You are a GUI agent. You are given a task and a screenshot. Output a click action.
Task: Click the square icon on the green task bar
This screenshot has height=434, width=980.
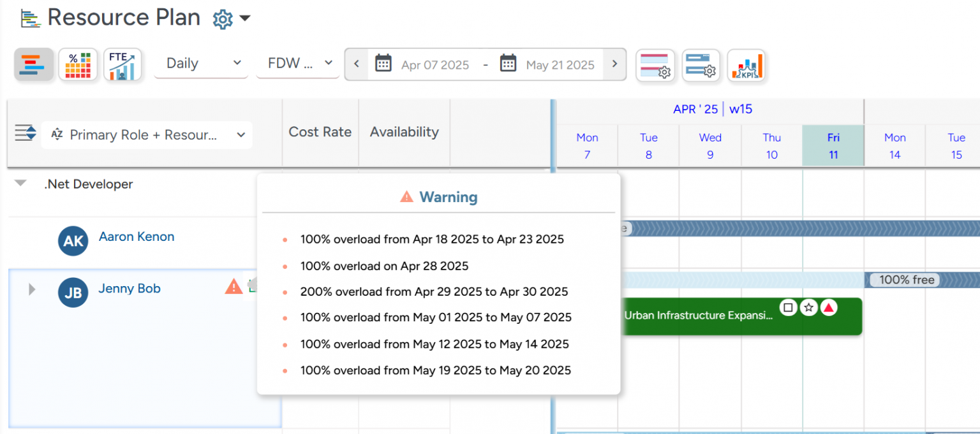click(x=788, y=307)
